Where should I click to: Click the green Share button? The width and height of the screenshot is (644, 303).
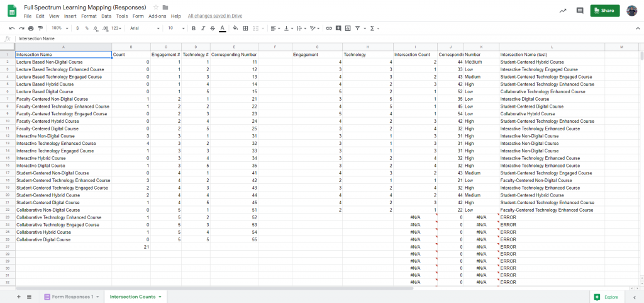pyautogui.click(x=604, y=11)
